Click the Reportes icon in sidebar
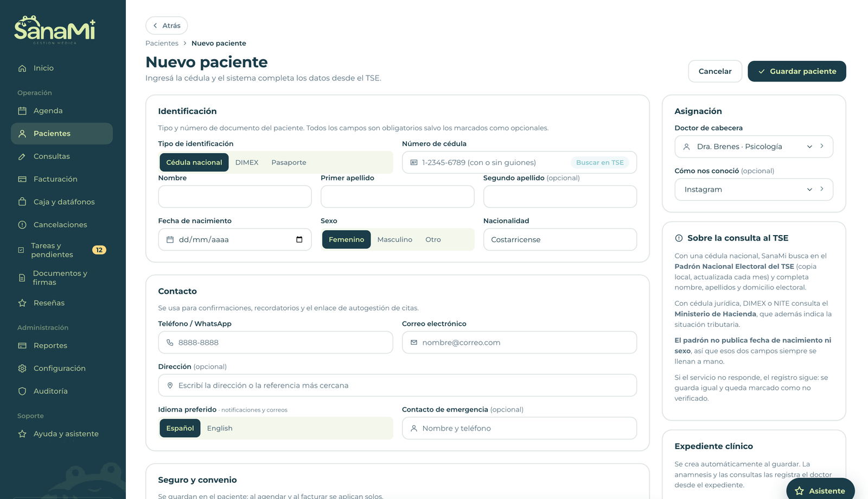868x499 pixels. [22, 345]
